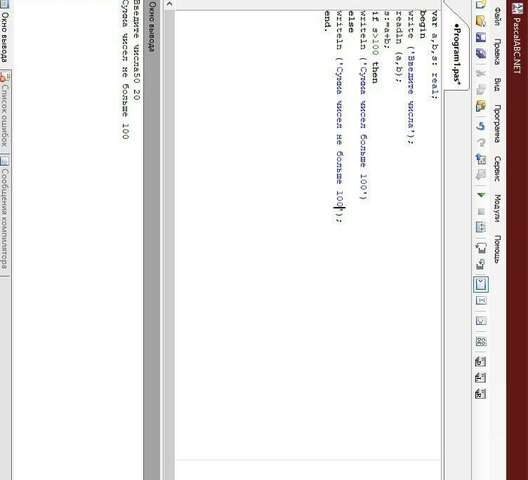Click the Save All icon

click(x=481, y=53)
